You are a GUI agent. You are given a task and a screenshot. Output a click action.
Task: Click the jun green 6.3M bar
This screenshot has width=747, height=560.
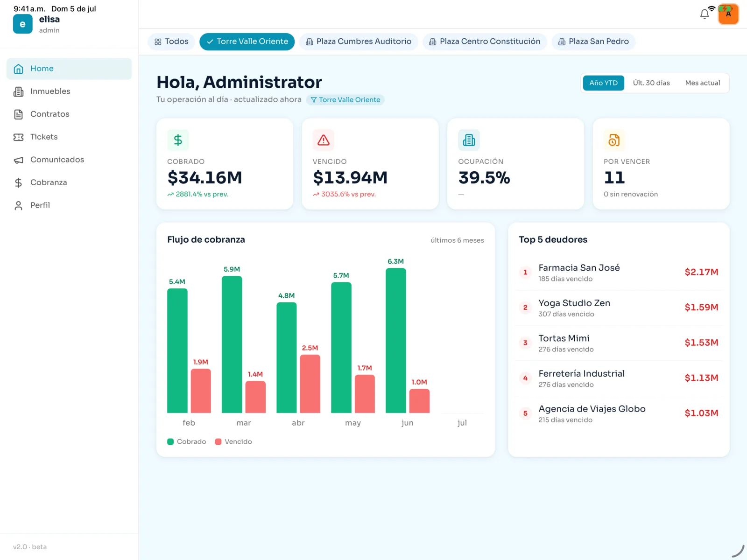click(x=396, y=341)
